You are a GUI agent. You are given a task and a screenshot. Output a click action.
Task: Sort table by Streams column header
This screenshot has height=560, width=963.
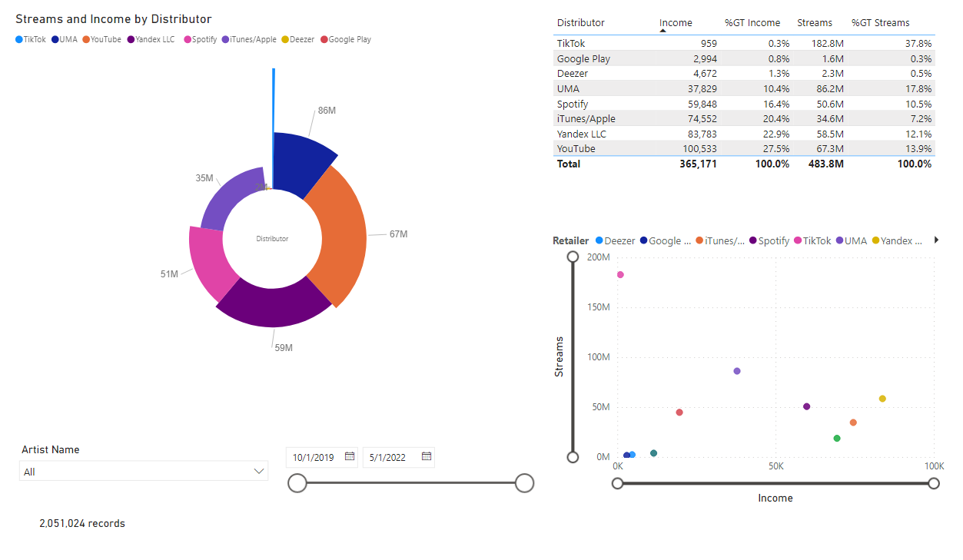[815, 23]
